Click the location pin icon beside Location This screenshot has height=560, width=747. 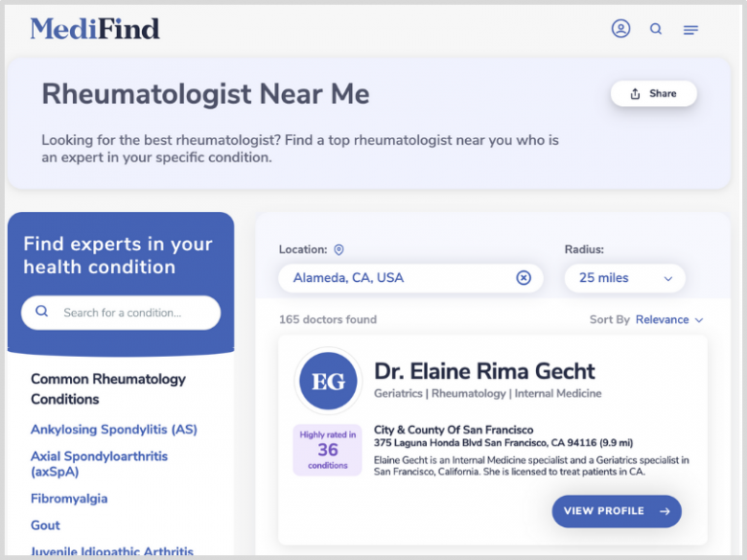338,250
